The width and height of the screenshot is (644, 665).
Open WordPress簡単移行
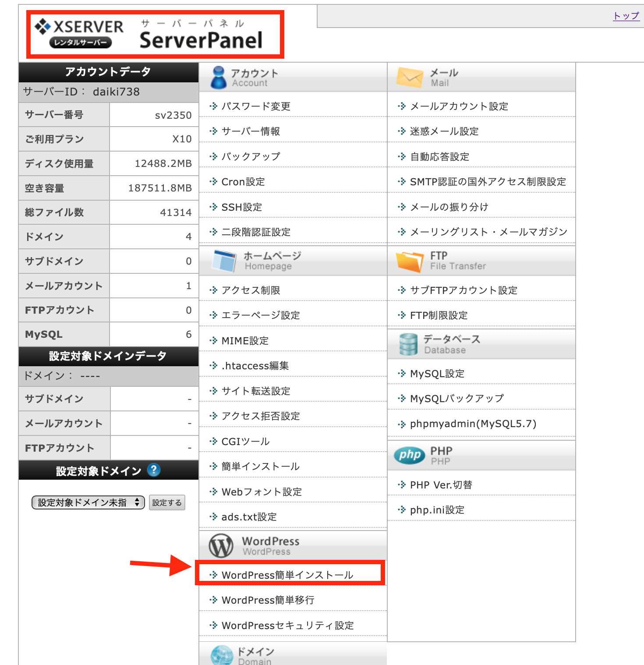click(268, 600)
